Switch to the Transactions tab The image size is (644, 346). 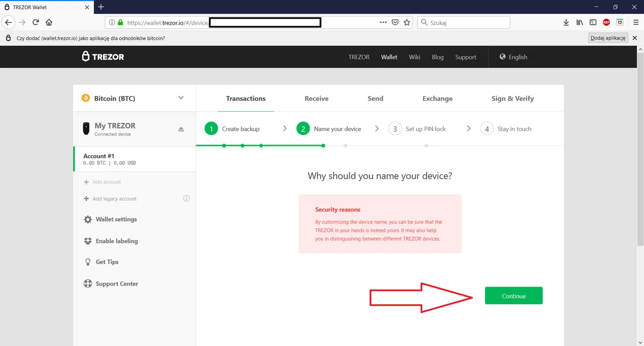[x=246, y=98]
